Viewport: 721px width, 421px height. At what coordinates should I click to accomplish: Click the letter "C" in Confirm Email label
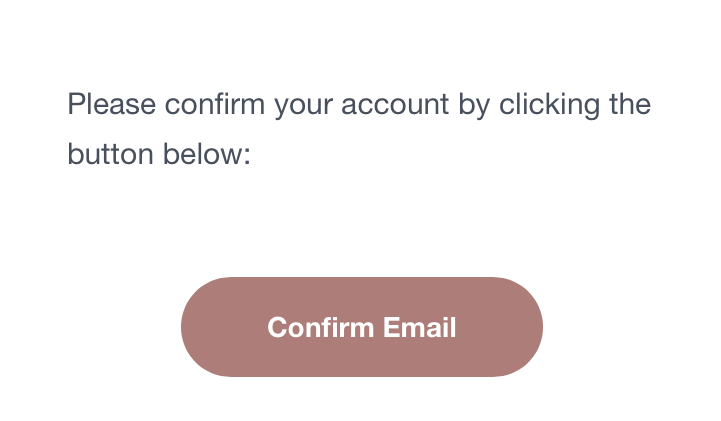pyautogui.click(x=278, y=327)
